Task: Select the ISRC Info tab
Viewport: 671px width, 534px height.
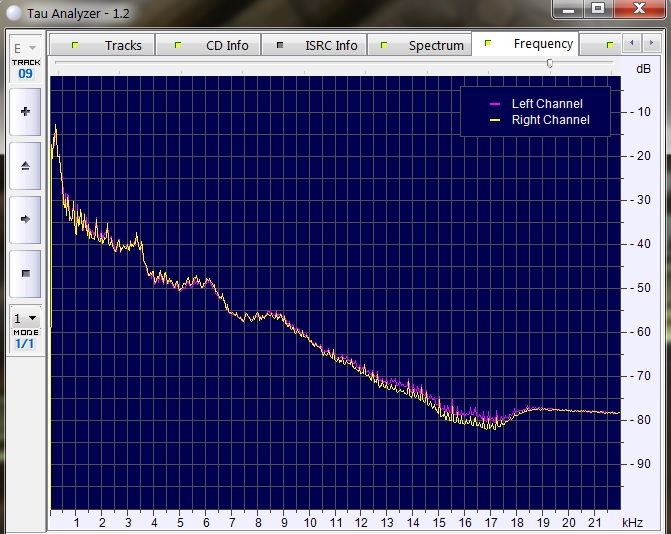Action: pyautogui.click(x=319, y=45)
